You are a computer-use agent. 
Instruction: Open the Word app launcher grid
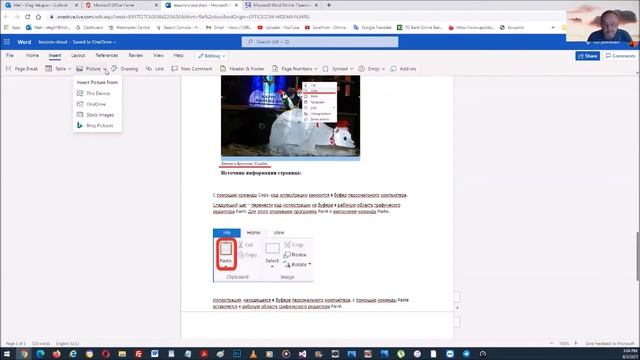click(7, 42)
